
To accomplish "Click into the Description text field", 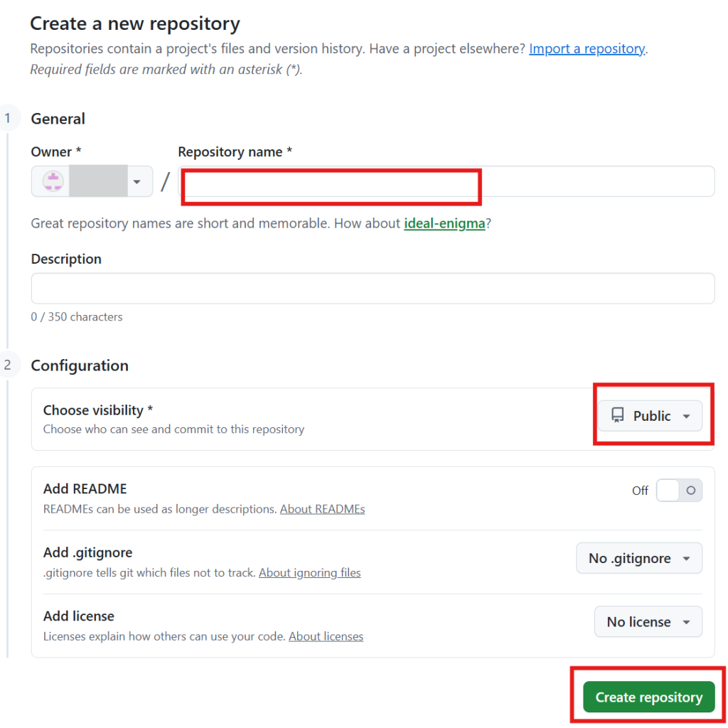I will (x=373, y=289).
